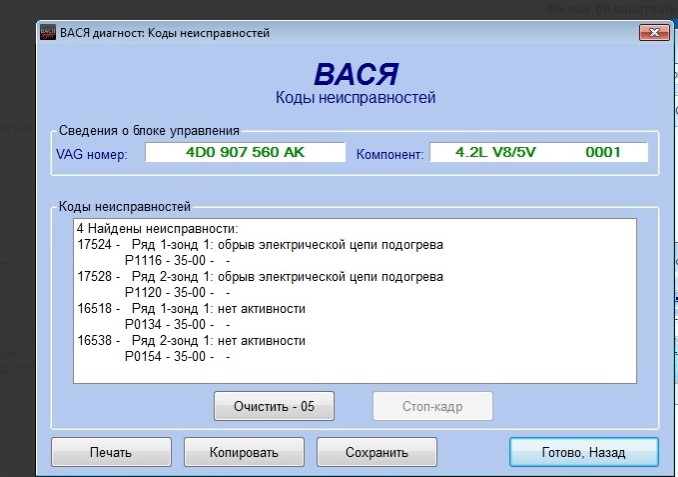Click the ВАСЯ app icon in title bar

click(48, 33)
